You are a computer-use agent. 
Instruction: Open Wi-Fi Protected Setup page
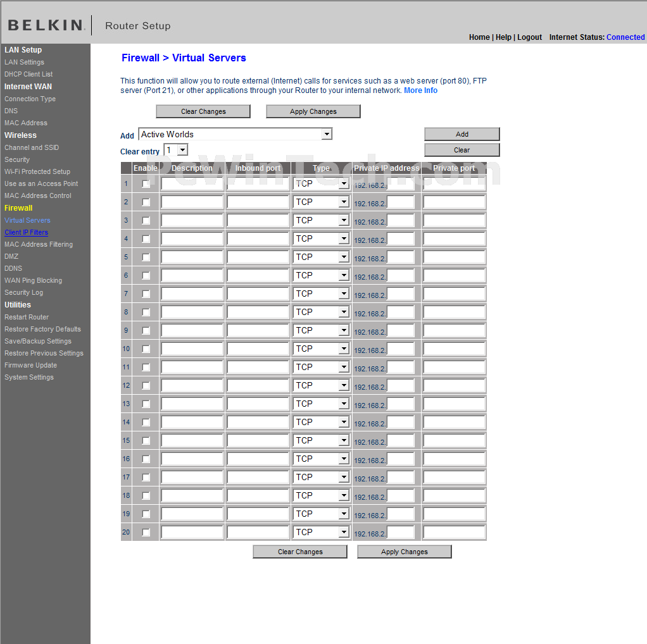click(37, 171)
